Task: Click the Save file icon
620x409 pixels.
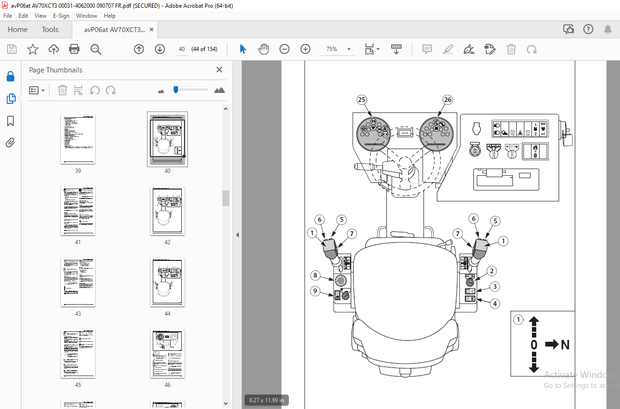Action: tap(12, 49)
